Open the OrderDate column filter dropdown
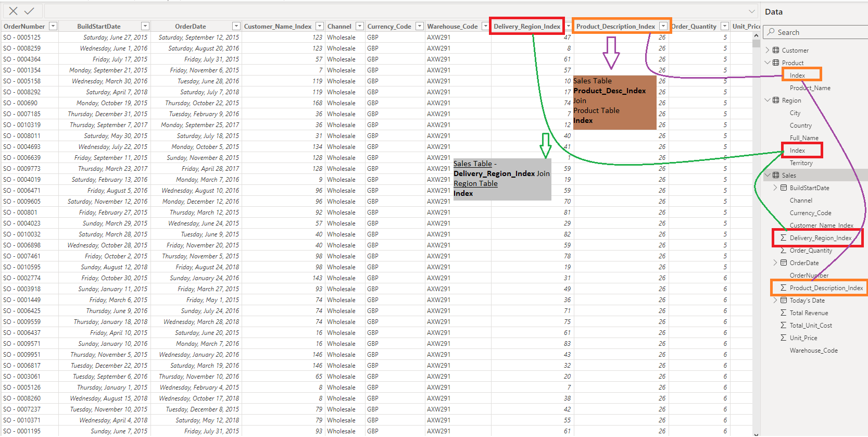The height and width of the screenshot is (437, 868). (236, 26)
